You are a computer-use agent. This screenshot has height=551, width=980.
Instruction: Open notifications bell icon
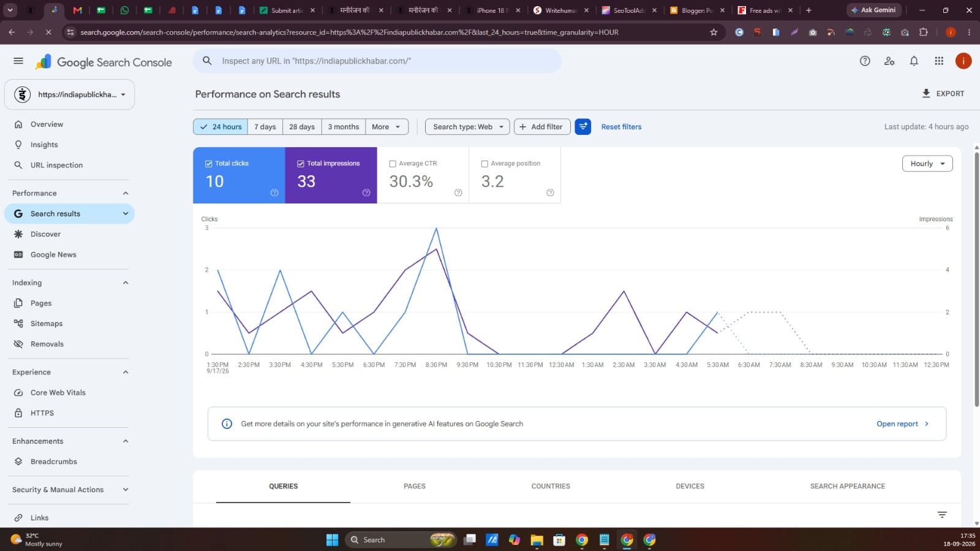pyautogui.click(x=914, y=61)
